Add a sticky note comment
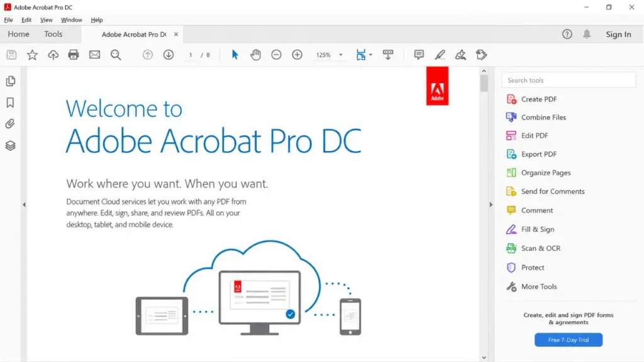The height and width of the screenshot is (362, 644). tap(419, 55)
